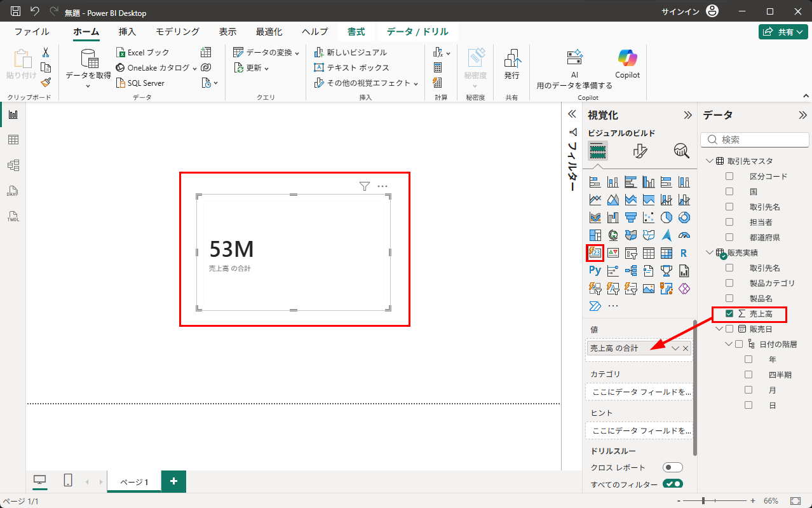
Task: Switch to 書式 ribbon tab
Action: pyautogui.click(x=356, y=32)
